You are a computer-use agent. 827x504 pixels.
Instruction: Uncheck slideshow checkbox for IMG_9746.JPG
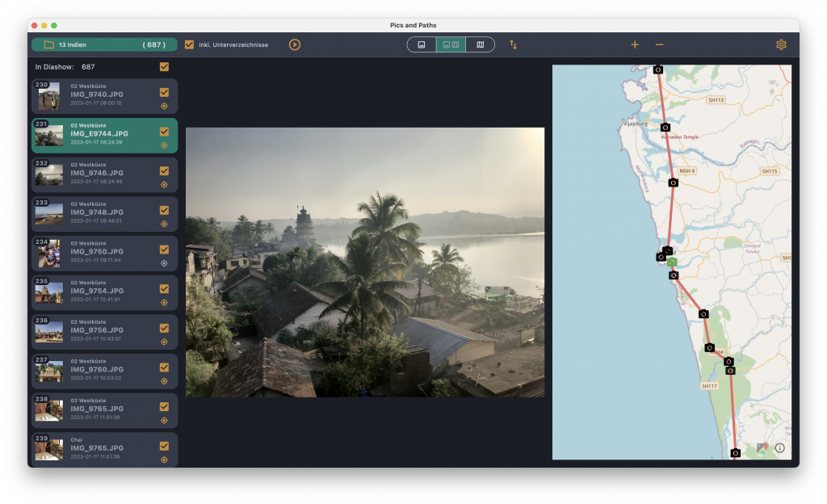[164, 170]
